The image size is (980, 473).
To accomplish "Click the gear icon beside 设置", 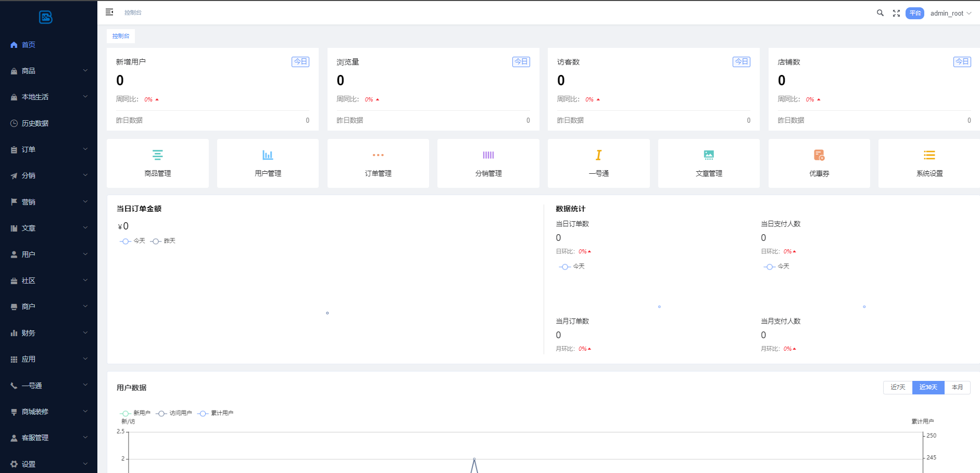I will [x=14, y=464].
